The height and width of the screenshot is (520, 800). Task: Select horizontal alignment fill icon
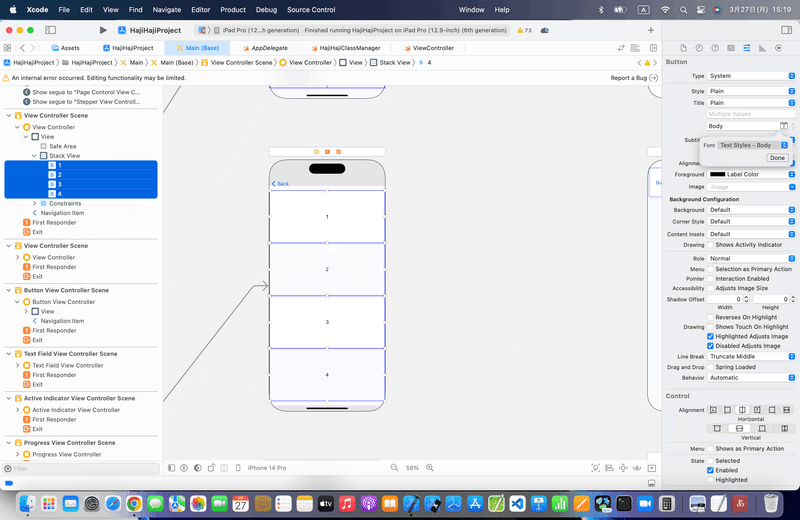[x=787, y=410]
